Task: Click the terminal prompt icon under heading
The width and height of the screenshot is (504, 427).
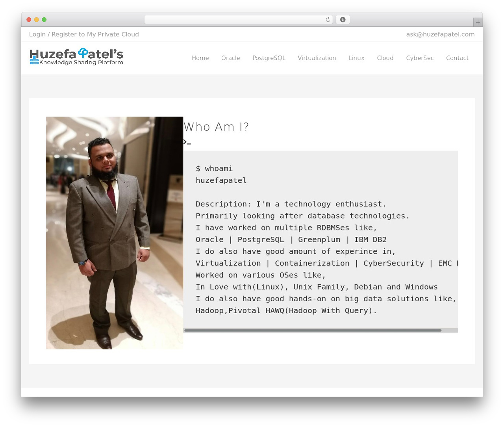Action: tap(187, 142)
